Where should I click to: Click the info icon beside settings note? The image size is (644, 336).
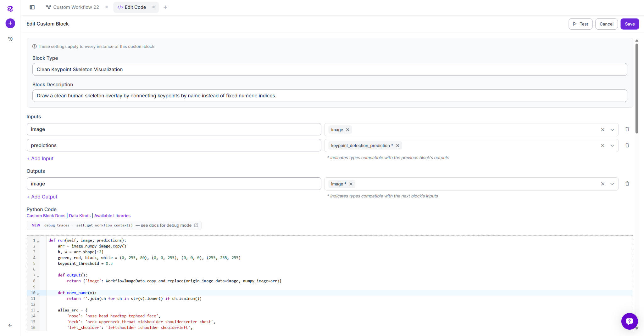35,46
